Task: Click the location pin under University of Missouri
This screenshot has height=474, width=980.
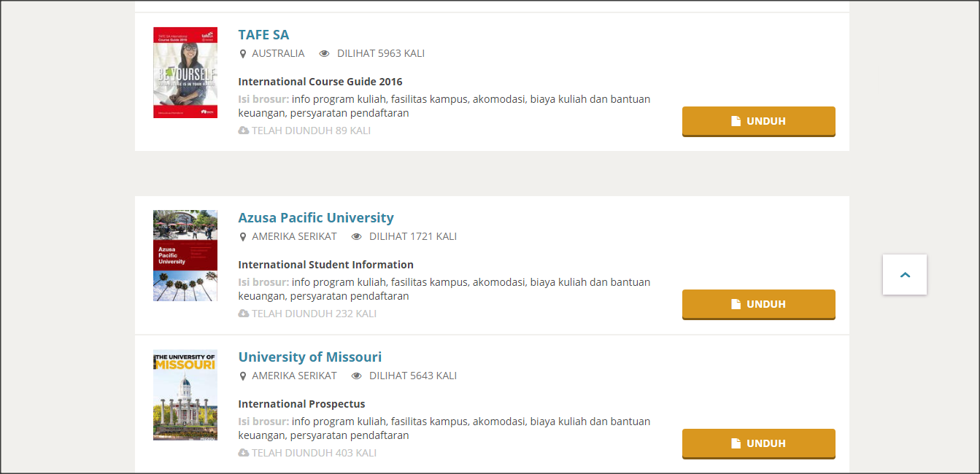Action: [243, 376]
